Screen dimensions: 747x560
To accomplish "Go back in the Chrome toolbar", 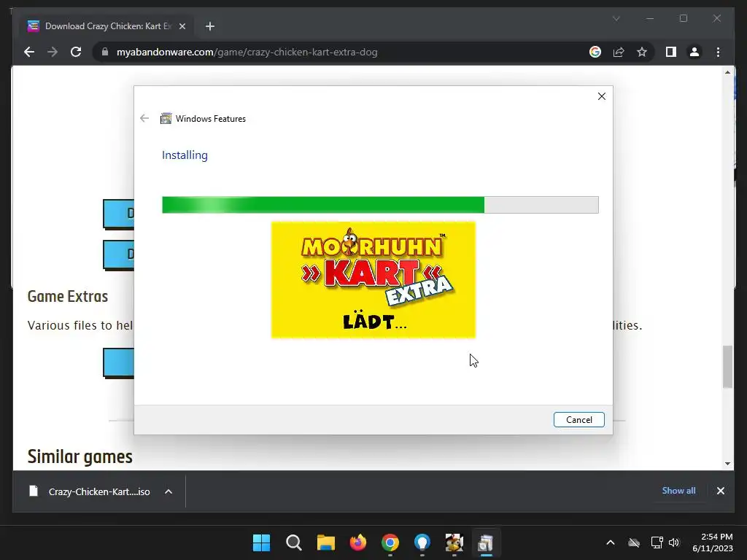I will [29, 52].
